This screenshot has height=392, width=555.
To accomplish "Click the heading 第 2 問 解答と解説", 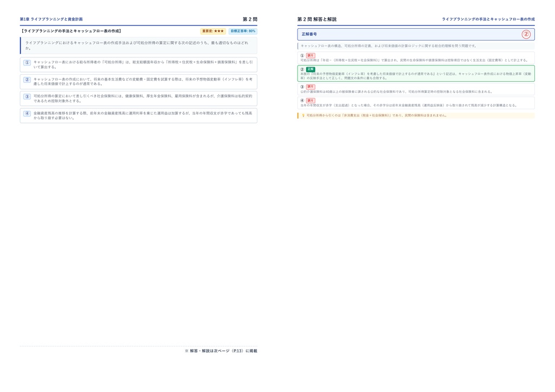I will (x=317, y=19).
